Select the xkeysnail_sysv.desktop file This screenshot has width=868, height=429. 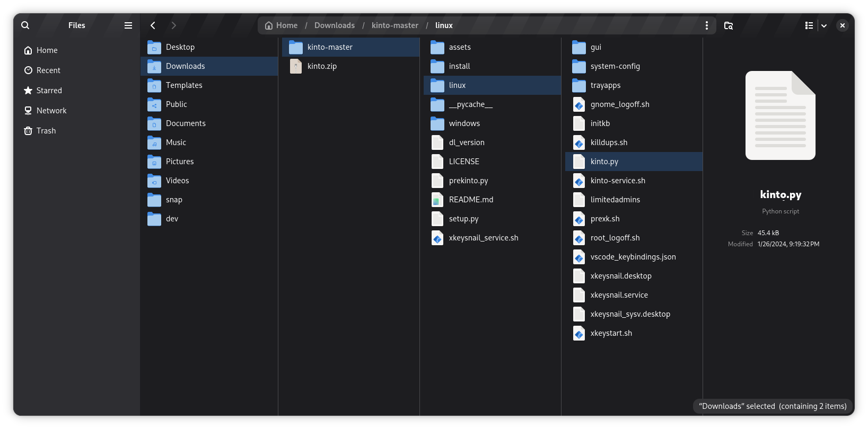(x=634, y=314)
